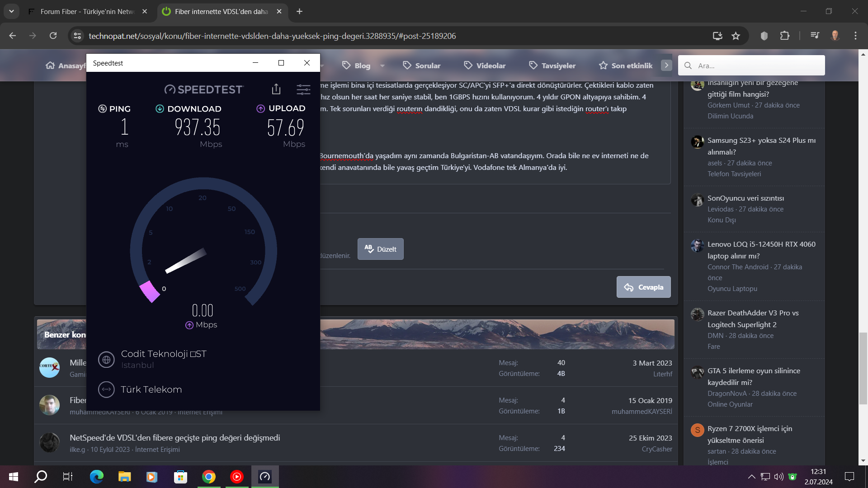Open the Chrome three-dot menu
The height and width of the screenshot is (488, 868).
[855, 36]
